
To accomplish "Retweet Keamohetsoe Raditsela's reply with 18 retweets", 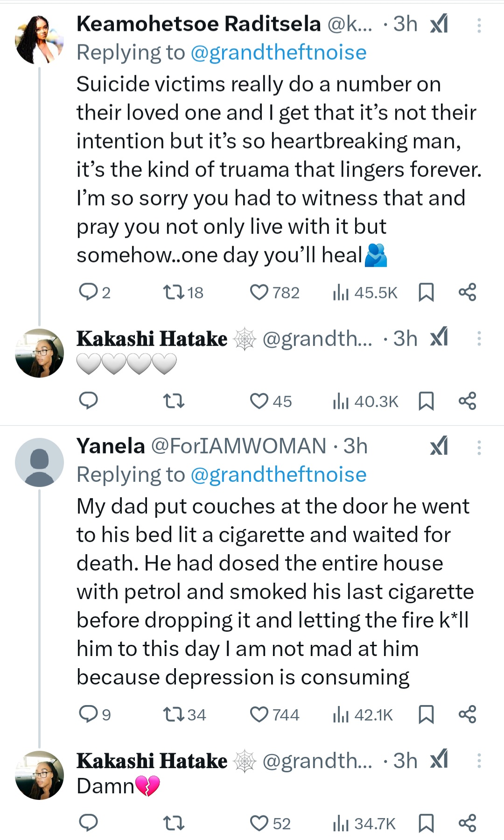I will pos(174,292).
